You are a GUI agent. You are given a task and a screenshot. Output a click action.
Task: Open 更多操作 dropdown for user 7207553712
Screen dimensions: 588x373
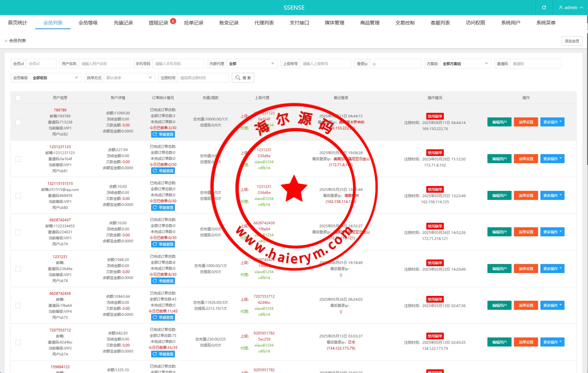(552, 342)
